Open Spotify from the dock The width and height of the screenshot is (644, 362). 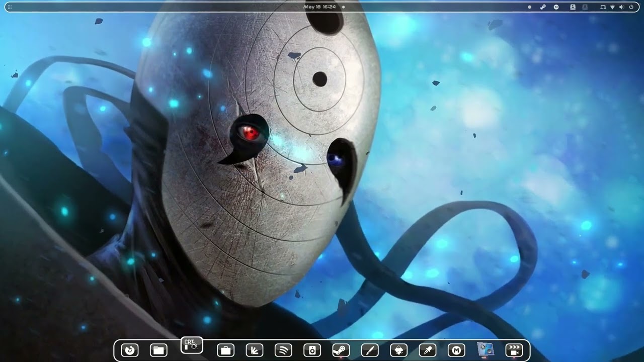[283, 350]
